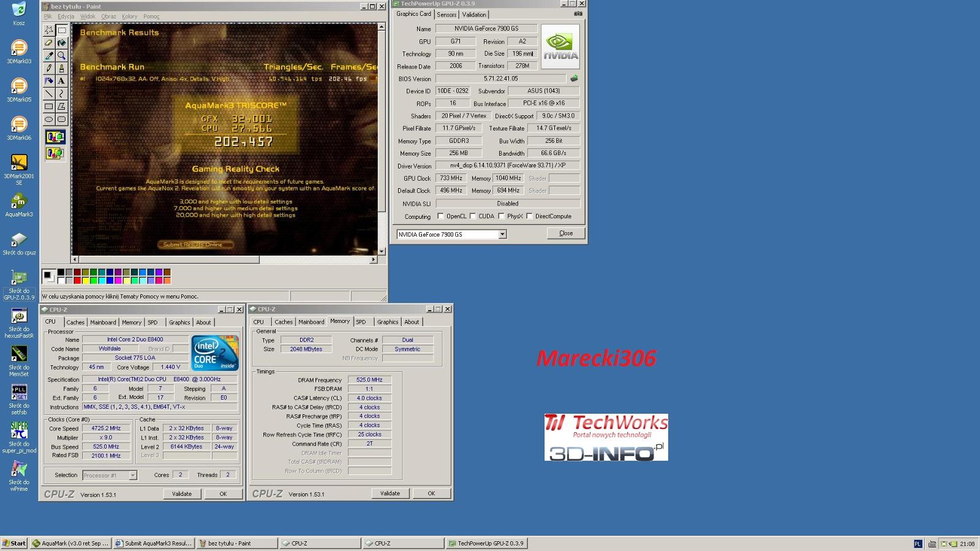Pick the Eraser tool in Paint
The image size is (980, 551).
[x=49, y=43]
